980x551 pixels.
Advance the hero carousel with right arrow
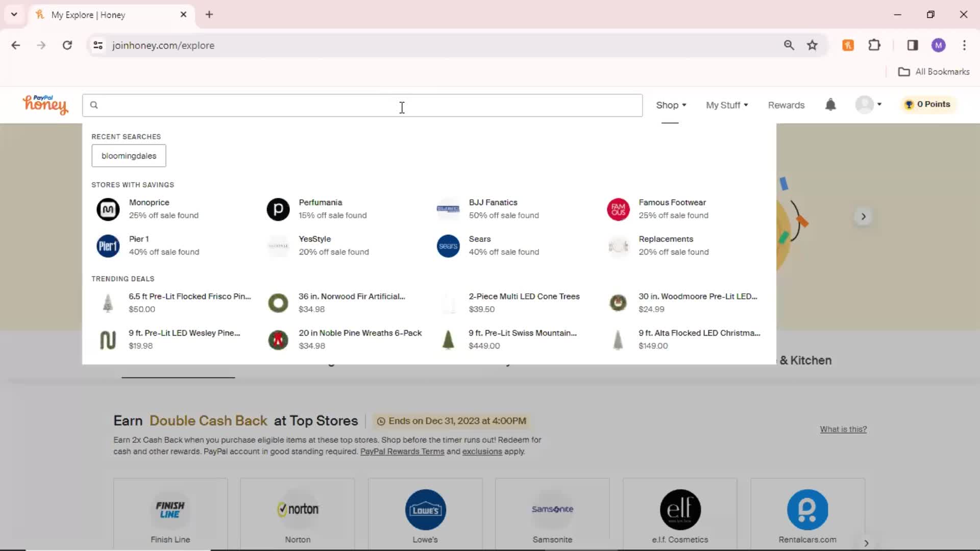point(863,216)
